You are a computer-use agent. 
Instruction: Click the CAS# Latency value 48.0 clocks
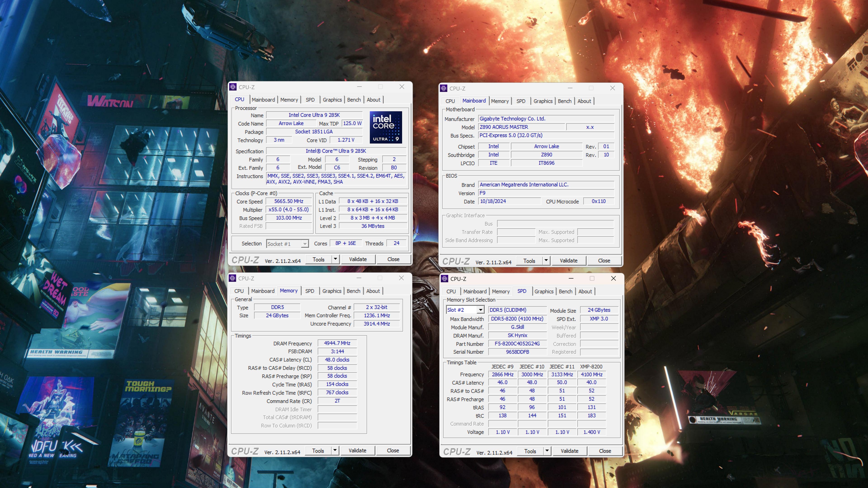pyautogui.click(x=337, y=360)
